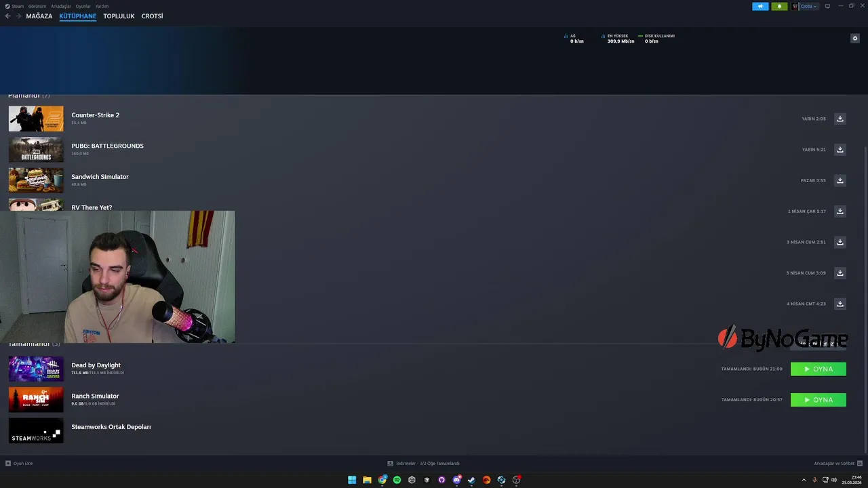
Task: Download Counter-Strike 2 update now
Action: 840,119
